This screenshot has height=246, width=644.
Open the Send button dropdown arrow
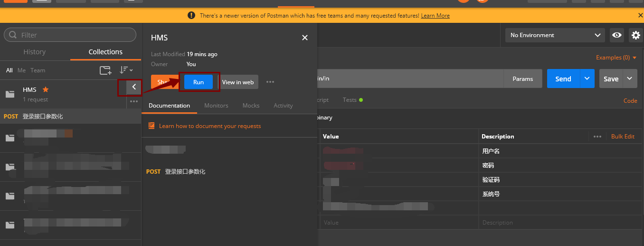[x=587, y=79]
